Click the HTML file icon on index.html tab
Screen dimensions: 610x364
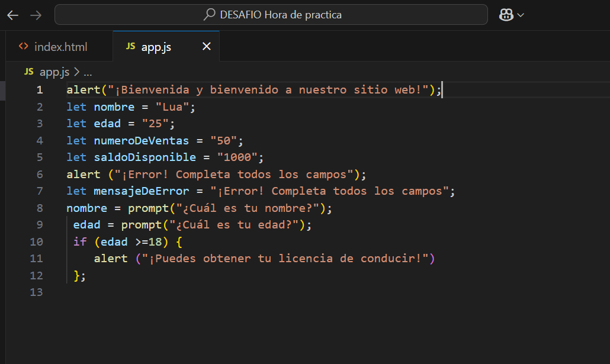[23, 46]
